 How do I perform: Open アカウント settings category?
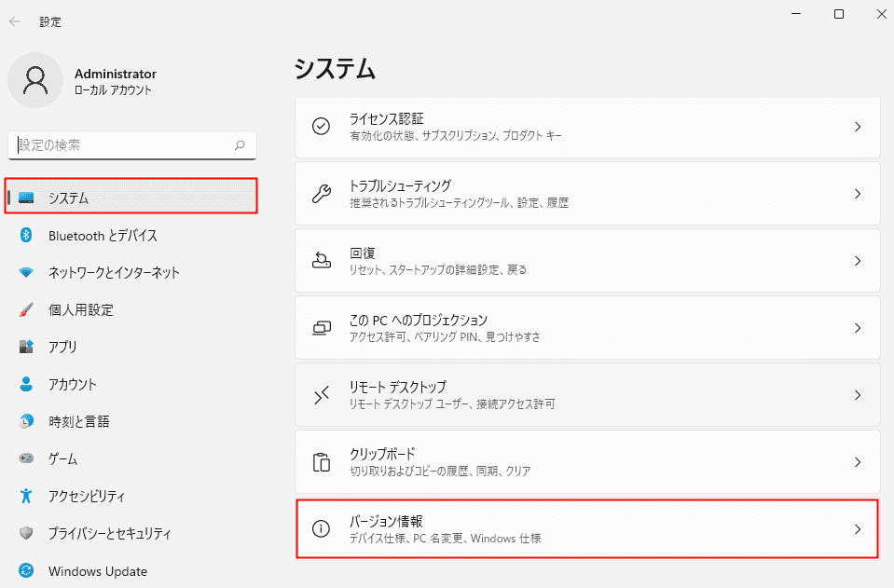[x=72, y=384]
